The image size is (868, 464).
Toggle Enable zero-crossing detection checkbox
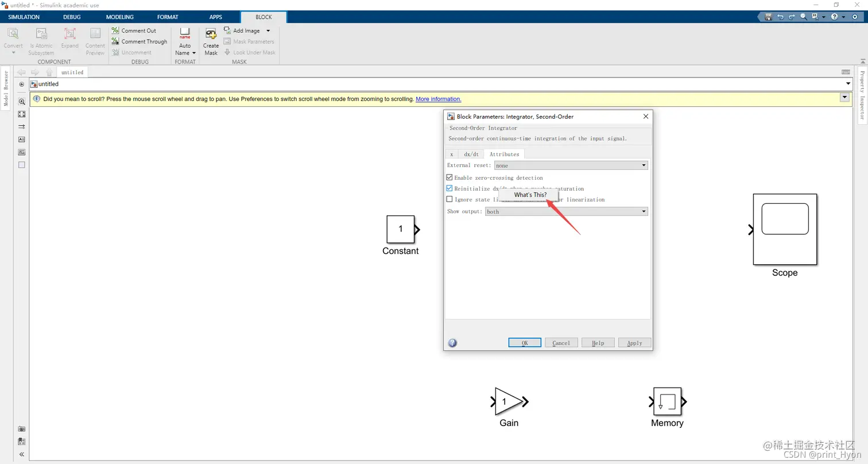coord(449,177)
